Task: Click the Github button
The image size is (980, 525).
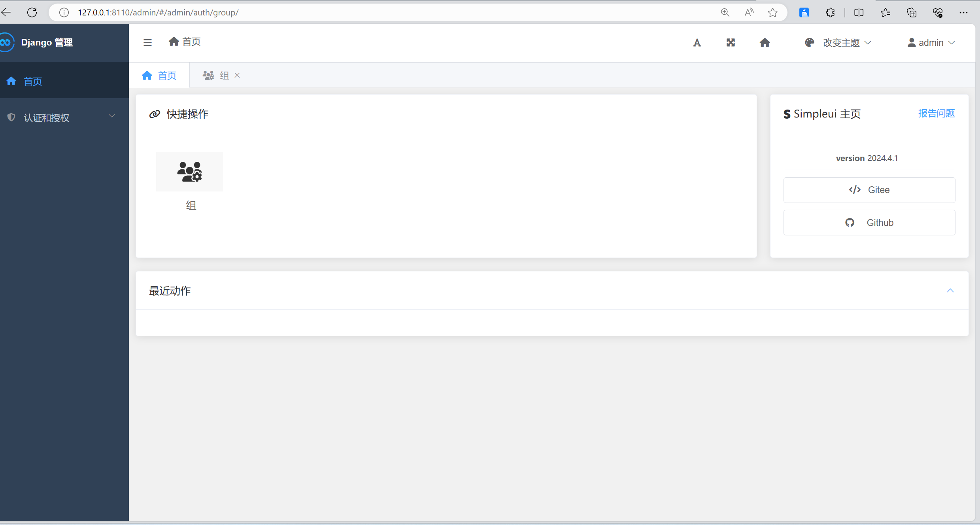Action: point(869,223)
